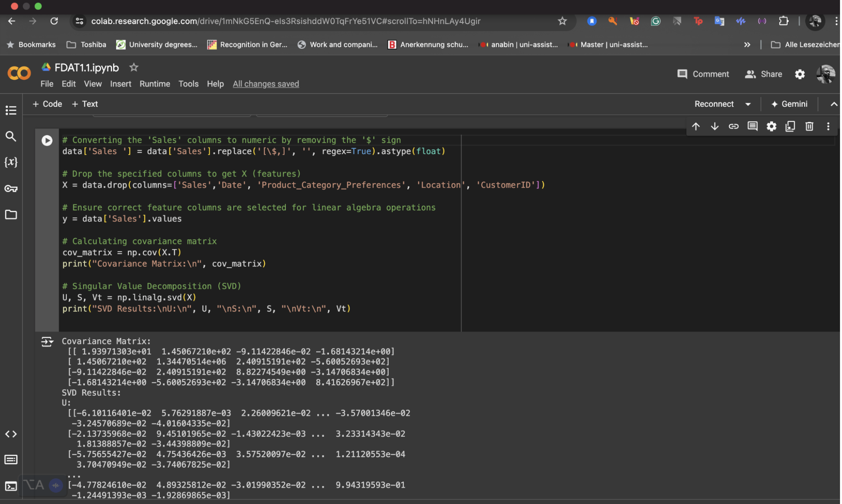Star the FDAT1.1.ipynb notebook
Image resolution: width=842 pixels, height=504 pixels.
coord(134,68)
